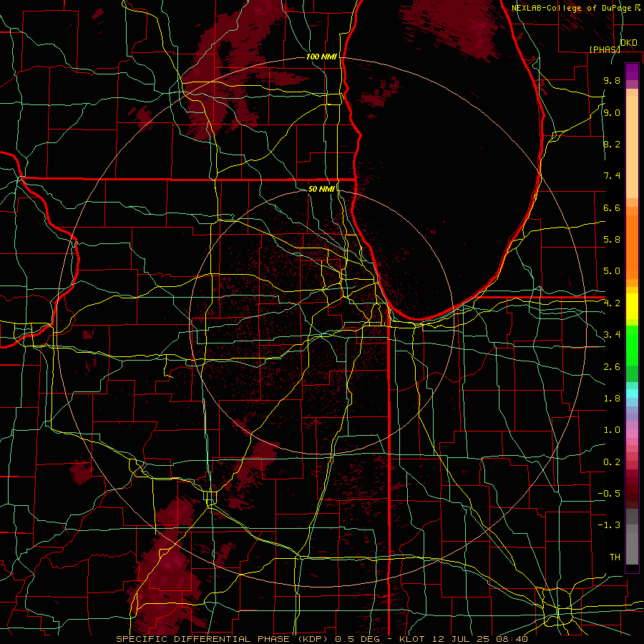Select the bright green band on the color bar
Image resolution: width=644 pixels, height=644 pixels.
coord(632,346)
